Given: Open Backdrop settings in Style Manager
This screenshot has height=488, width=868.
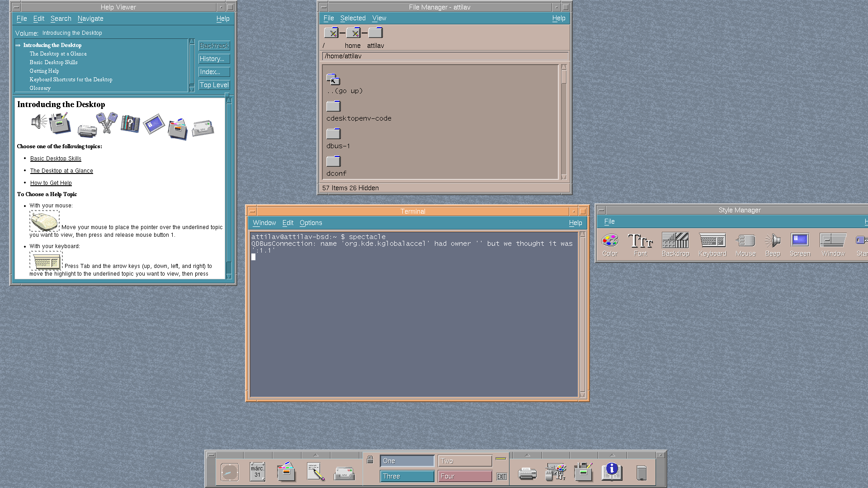Looking at the screenshot, I should click(x=675, y=241).
